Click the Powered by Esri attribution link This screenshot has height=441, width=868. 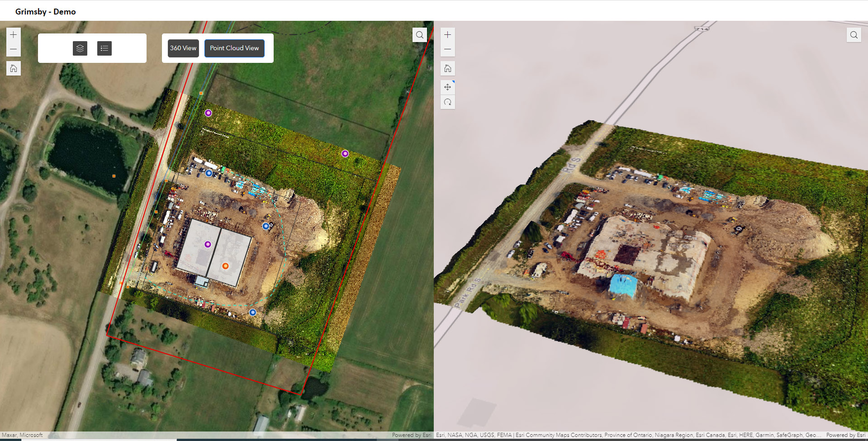point(411,435)
